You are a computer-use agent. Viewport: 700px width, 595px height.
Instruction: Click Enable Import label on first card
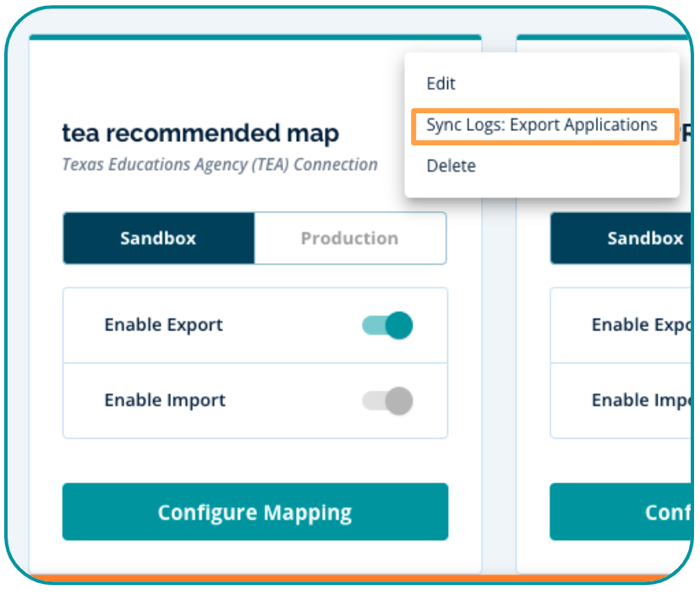pyautogui.click(x=165, y=401)
